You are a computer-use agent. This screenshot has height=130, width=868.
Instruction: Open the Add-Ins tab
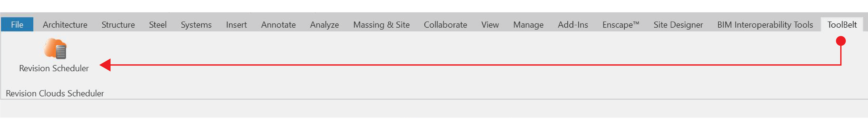[x=573, y=25]
